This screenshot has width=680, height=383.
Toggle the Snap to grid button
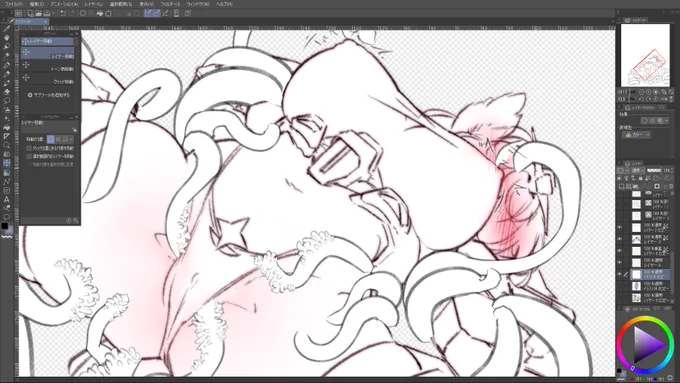(165, 13)
